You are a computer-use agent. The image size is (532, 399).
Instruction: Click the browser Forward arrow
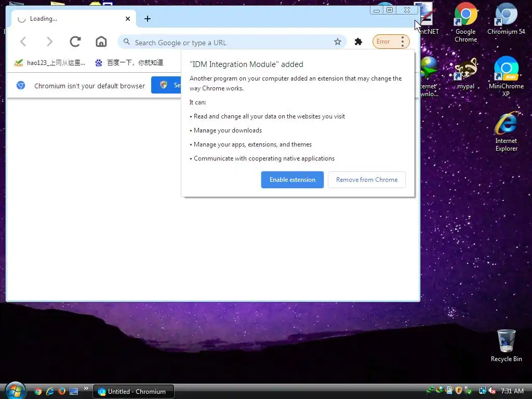click(49, 42)
